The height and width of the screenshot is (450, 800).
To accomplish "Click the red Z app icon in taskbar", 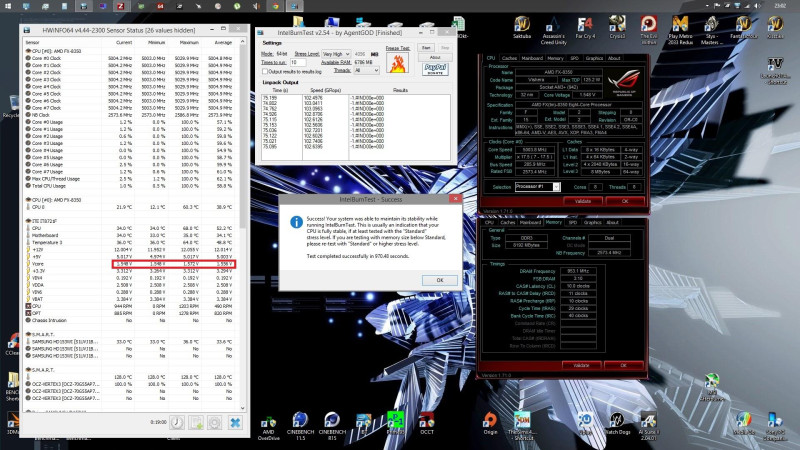I will tap(121, 6).
